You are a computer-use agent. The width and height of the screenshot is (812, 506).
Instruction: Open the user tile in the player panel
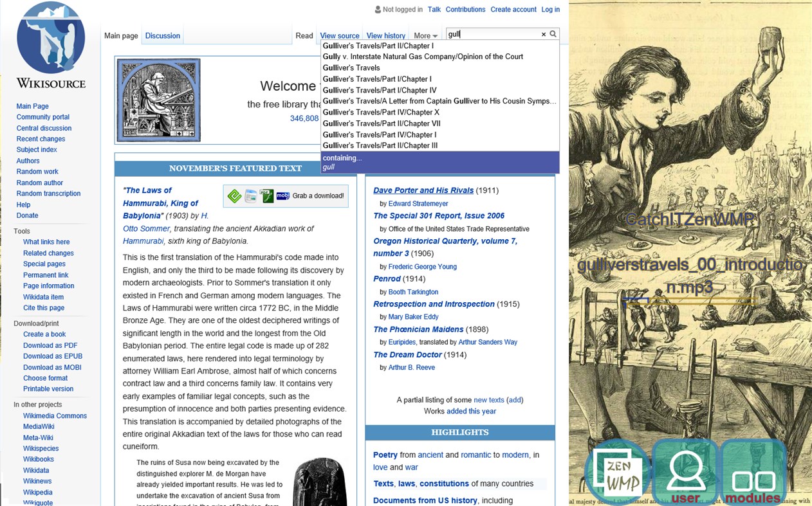point(685,473)
